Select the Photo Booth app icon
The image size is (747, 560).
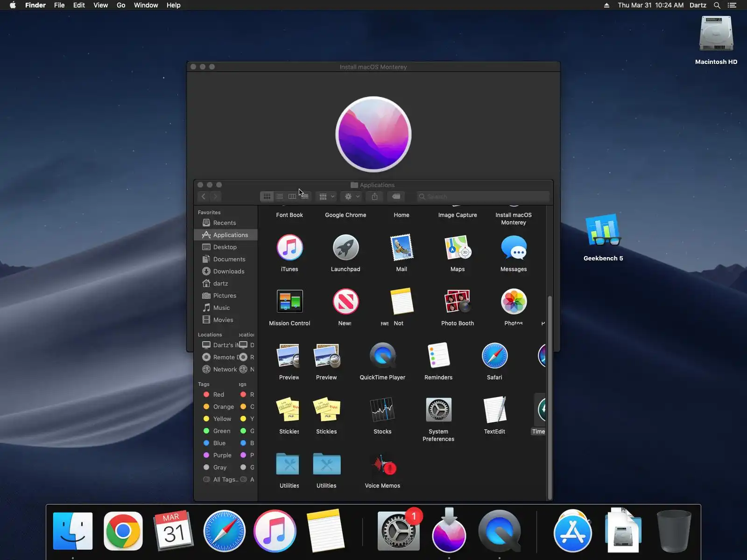(x=458, y=301)
